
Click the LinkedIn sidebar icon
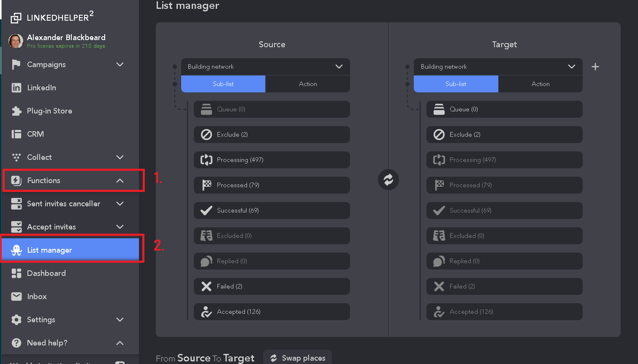[x=16, y=88]
